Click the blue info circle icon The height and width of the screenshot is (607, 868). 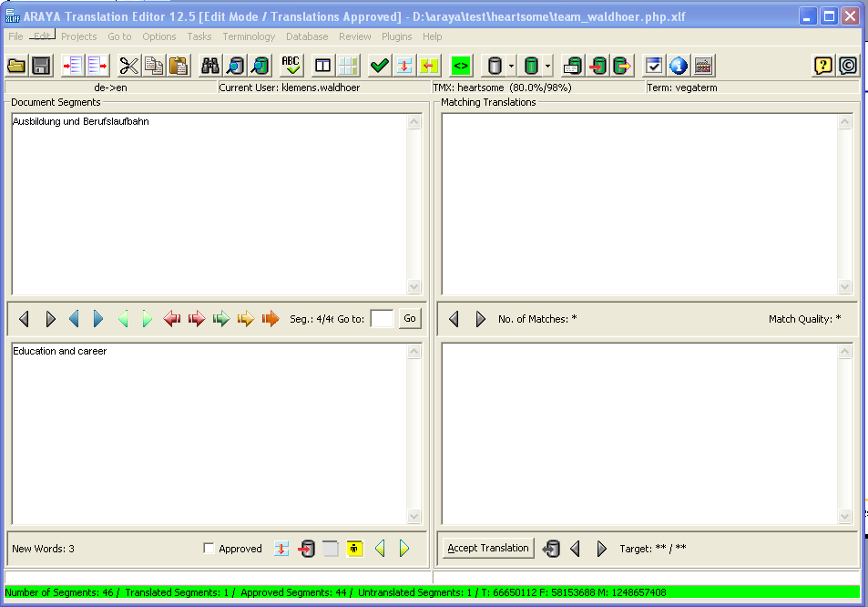click(x=679, y=66)
